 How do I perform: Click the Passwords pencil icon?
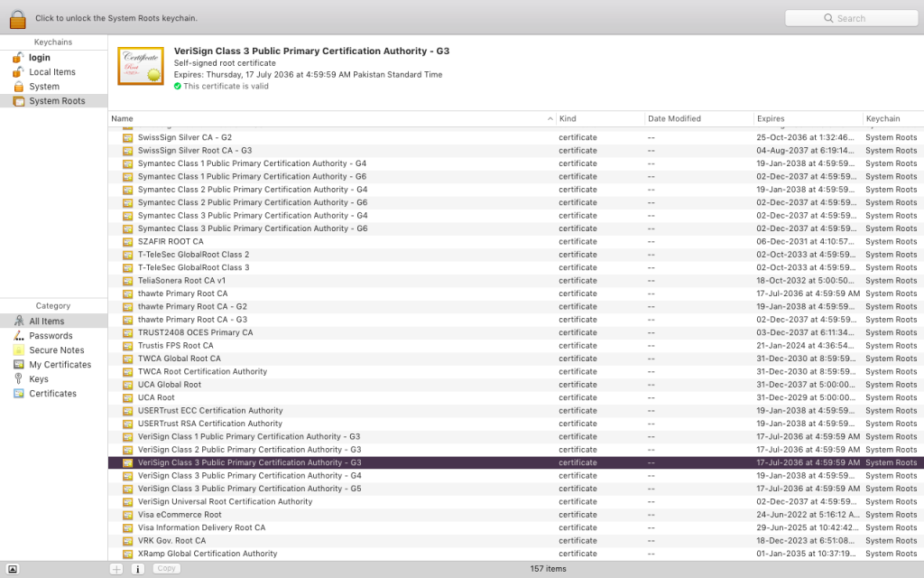18,336
